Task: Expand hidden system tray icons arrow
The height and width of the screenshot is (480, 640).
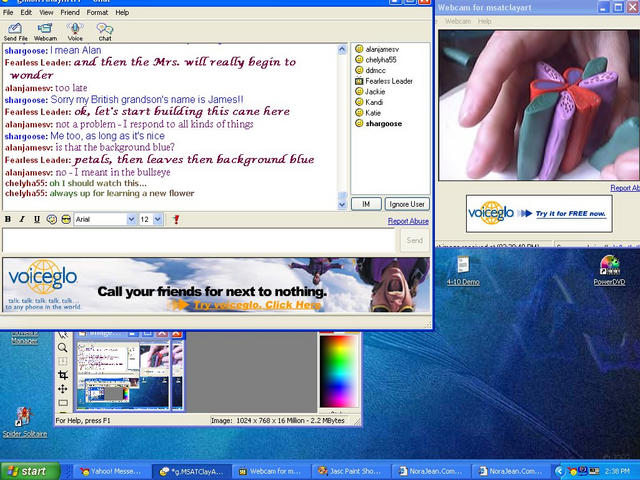Action: click(x=559, y=472)
